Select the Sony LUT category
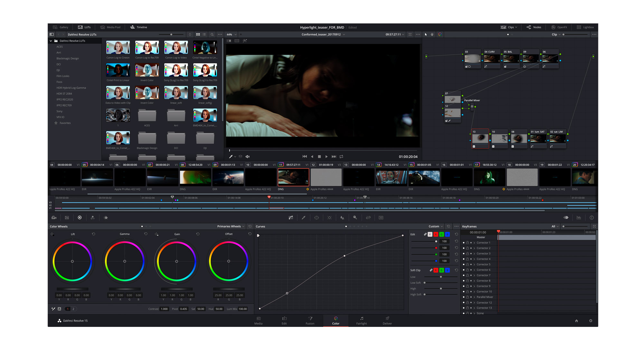This screenshot has height=352, width=644. coord(60,111)
